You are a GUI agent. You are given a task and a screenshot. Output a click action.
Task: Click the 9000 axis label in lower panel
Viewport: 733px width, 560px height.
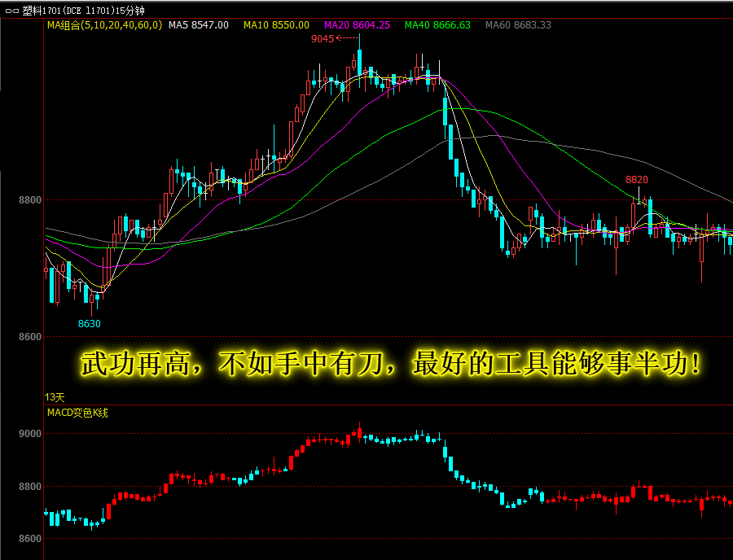30,434
